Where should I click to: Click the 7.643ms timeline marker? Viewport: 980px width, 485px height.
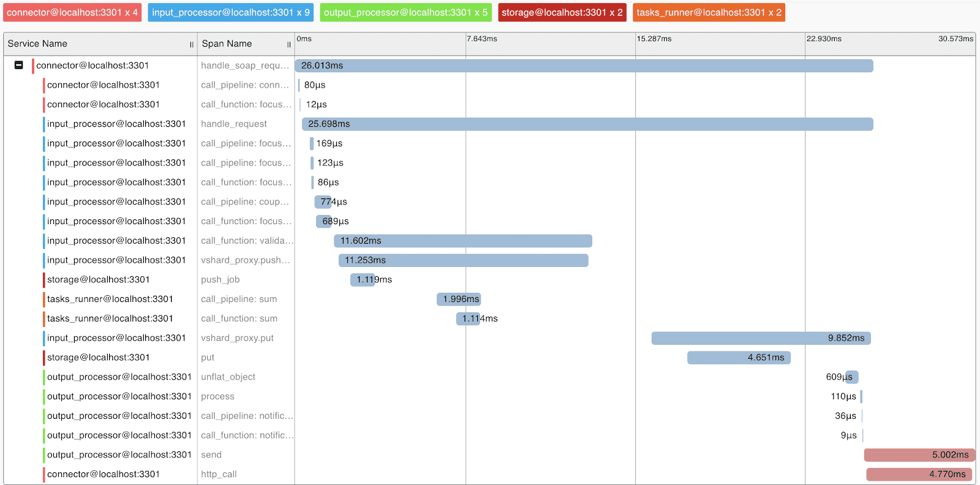pyautogui.click(x=482, y=39)
